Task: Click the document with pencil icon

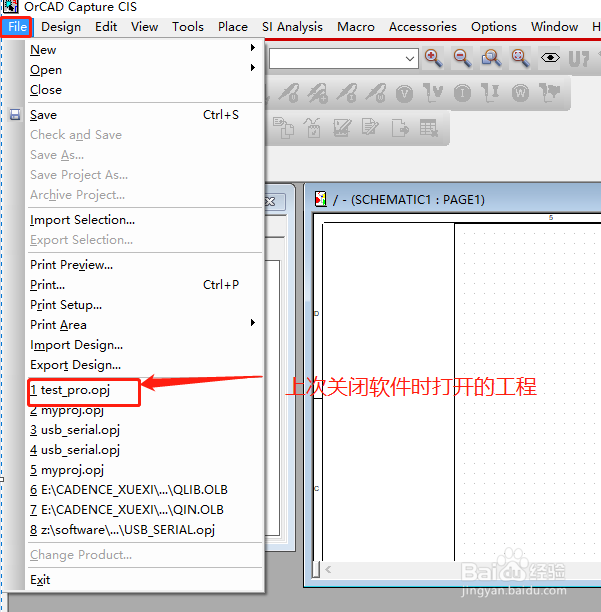Action: (370, 127)
